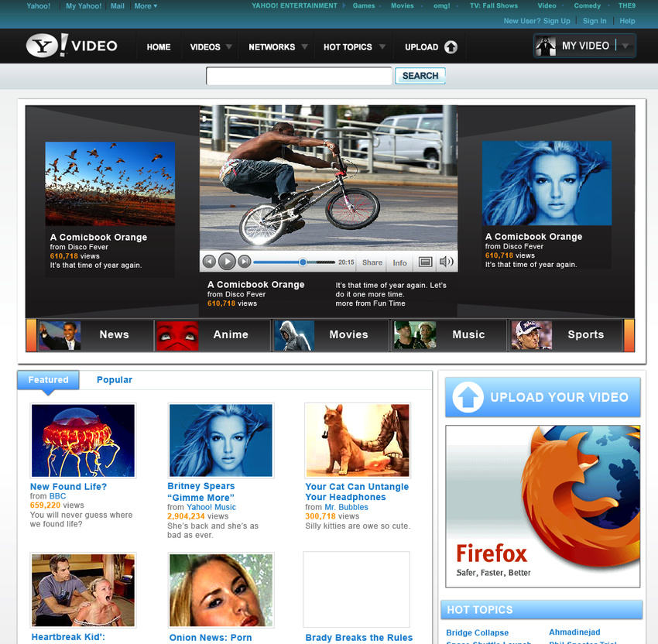658x644 pixels.
Task: Expand the Videos dropdown menu
Action: (x=228, y=46)
